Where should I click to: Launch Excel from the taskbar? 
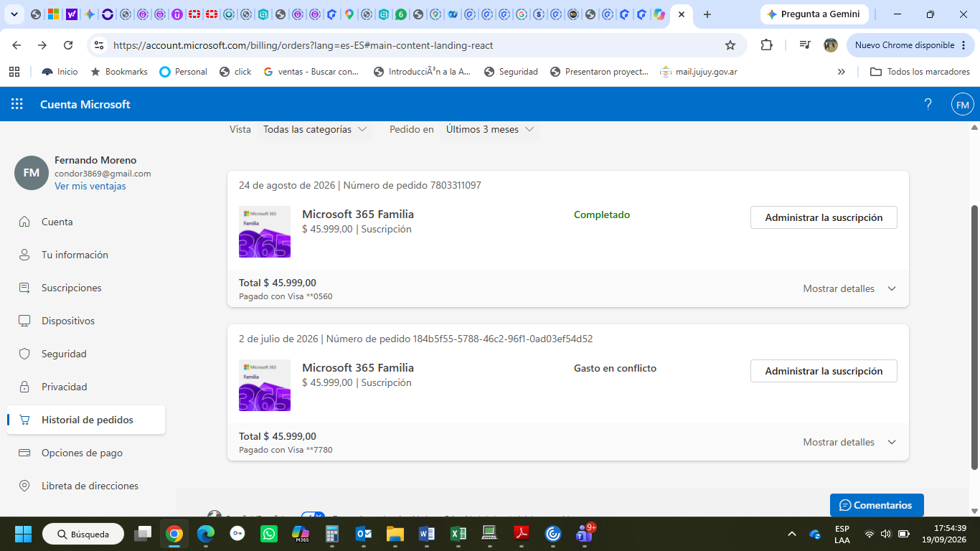(x=458, y=534)
